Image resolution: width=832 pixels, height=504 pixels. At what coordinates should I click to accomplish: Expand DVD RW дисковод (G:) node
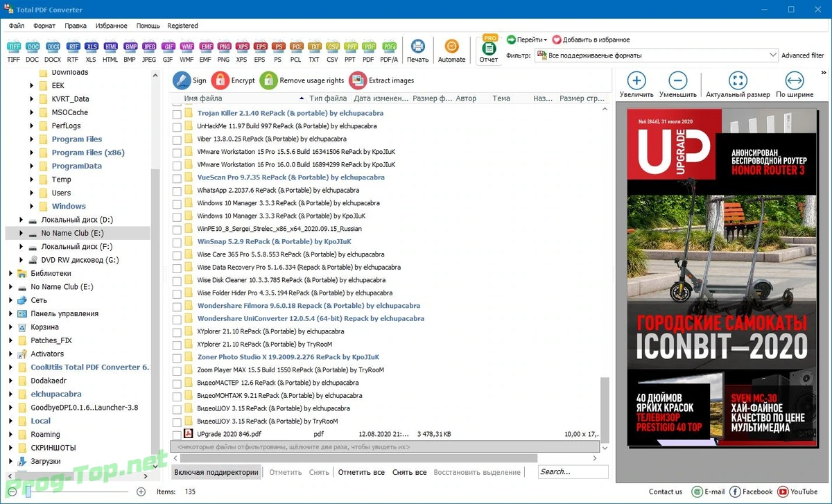pos(21,260)
